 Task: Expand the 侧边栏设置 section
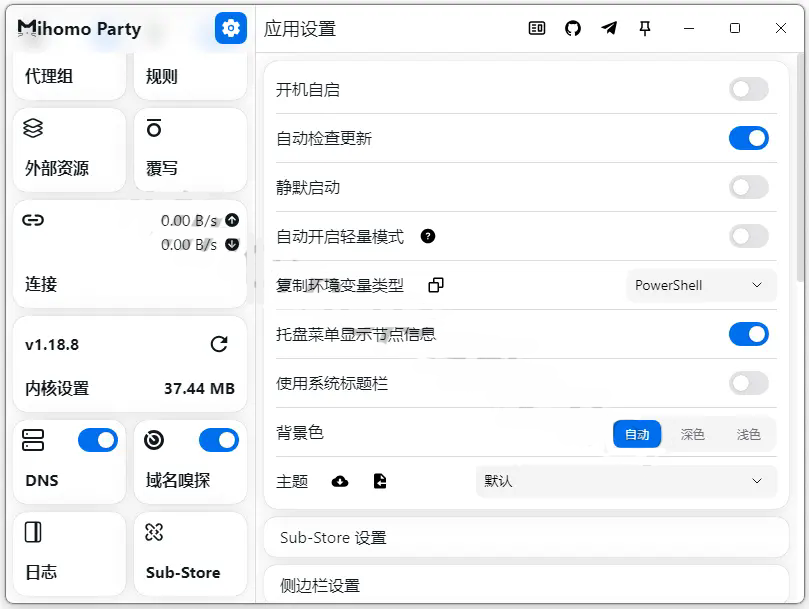526,585
